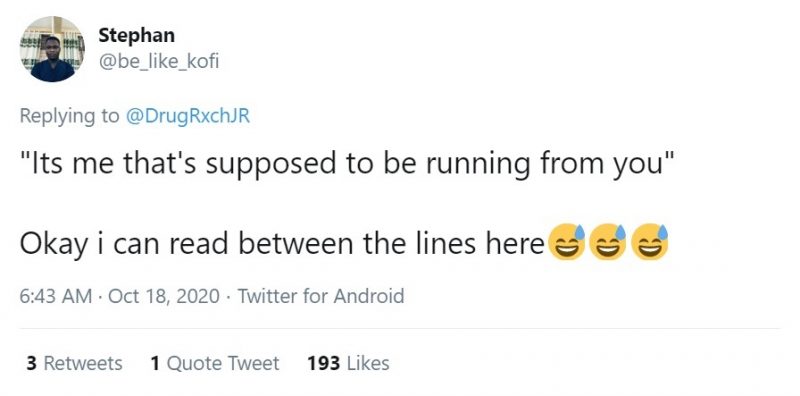Click the 'Okay i can read between' line
Viewport: 800px width, 396px height.
(282, 244)
